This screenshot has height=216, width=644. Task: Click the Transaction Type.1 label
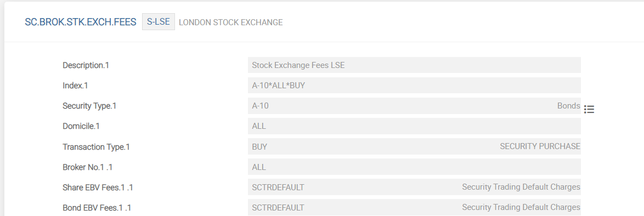click(x=96, y=146)
